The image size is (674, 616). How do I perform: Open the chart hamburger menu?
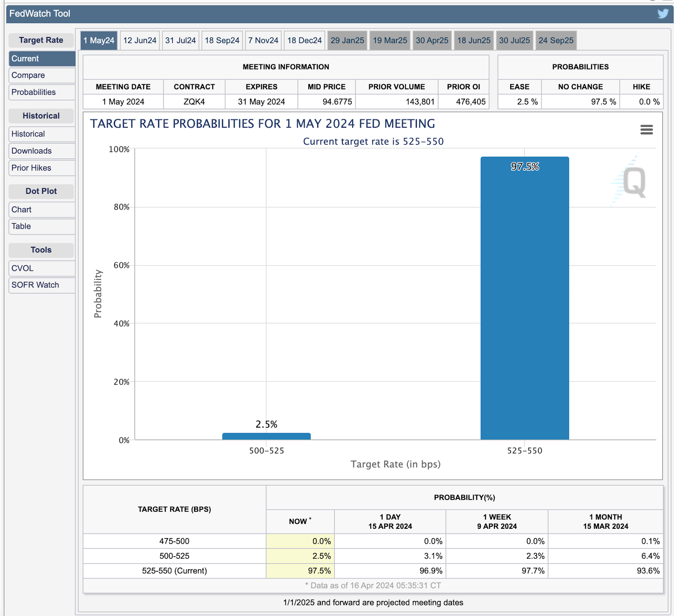pyautogui.click(x=646, y=130)
